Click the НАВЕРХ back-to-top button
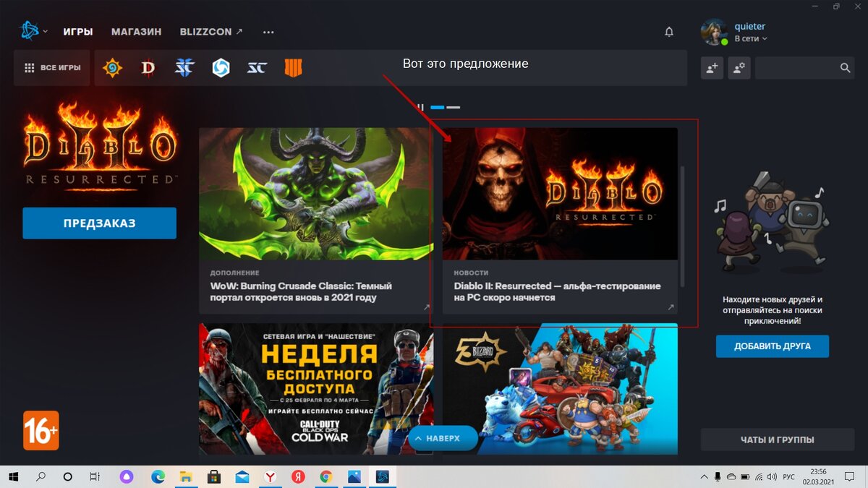 [x=443, y=438]
